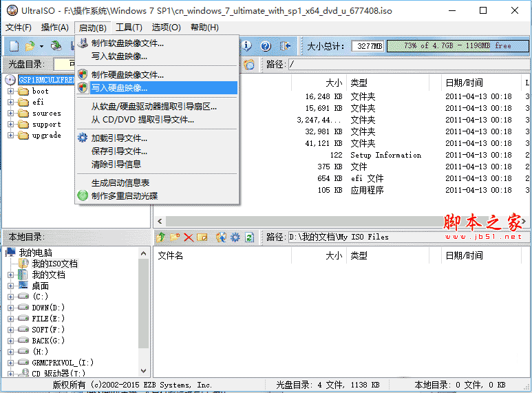Click the add files icon in local toolbar

tap(221, 237)
